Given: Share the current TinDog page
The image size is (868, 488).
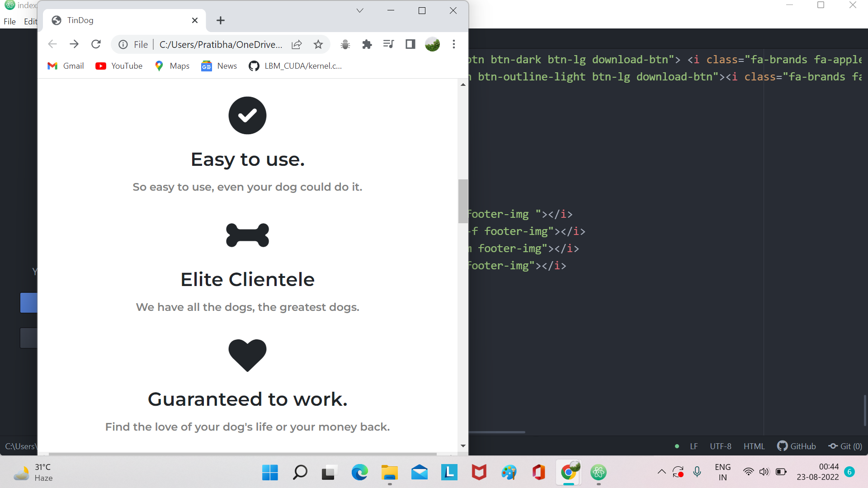Looking at the screenshot, I should (297, 44).
